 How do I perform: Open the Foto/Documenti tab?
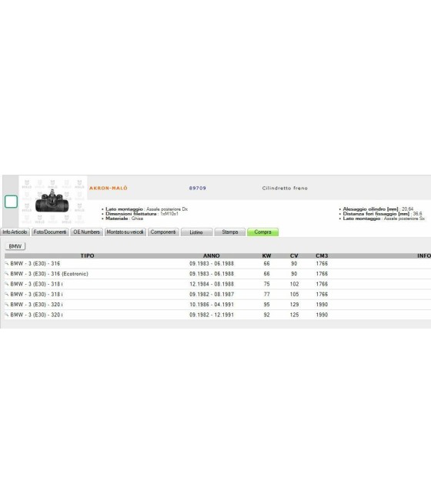click(x=50, y=232)
